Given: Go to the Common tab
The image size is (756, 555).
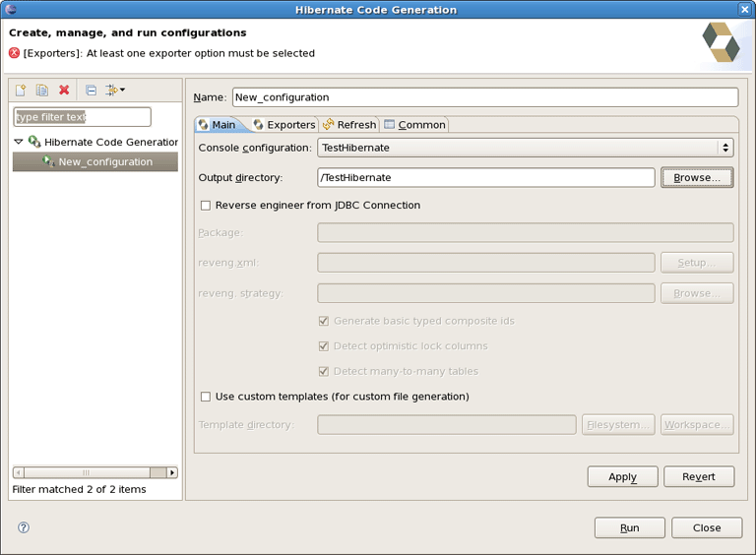Looking at the screenshot, I should (414, 125).
